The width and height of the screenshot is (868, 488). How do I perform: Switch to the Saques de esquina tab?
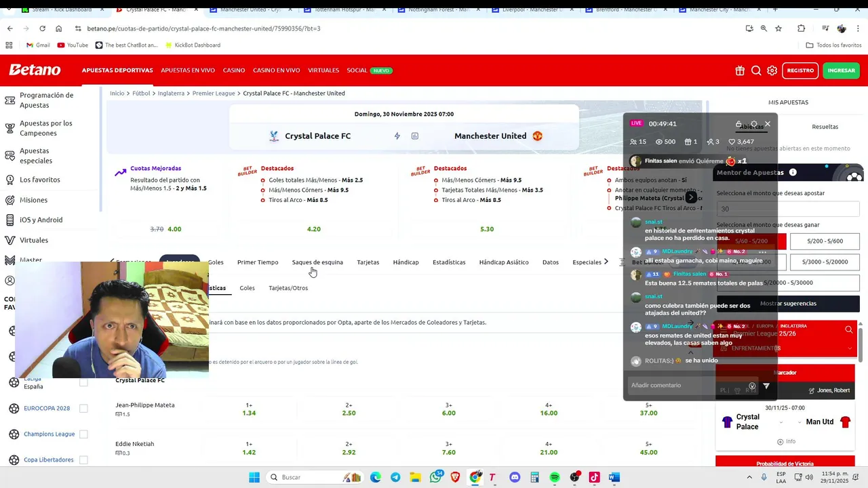click(x=317, y=262)
